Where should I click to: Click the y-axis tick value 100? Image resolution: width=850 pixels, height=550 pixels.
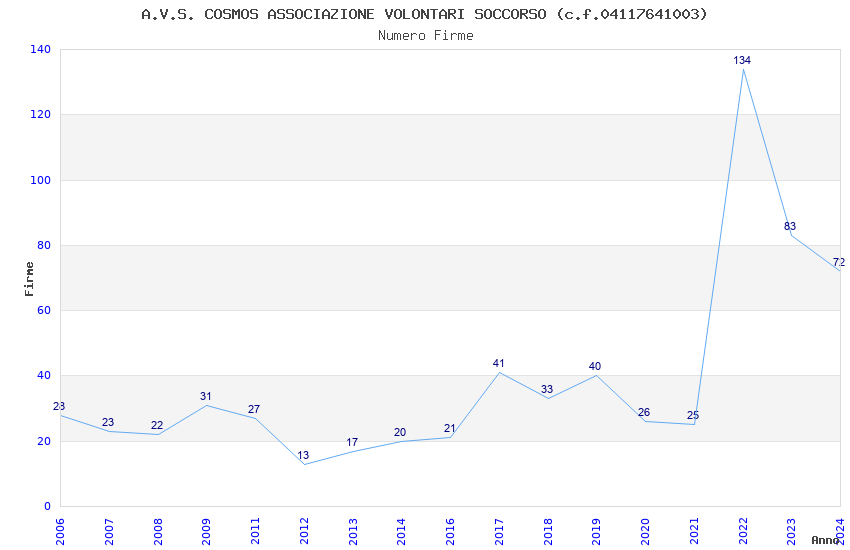[41, 180]
